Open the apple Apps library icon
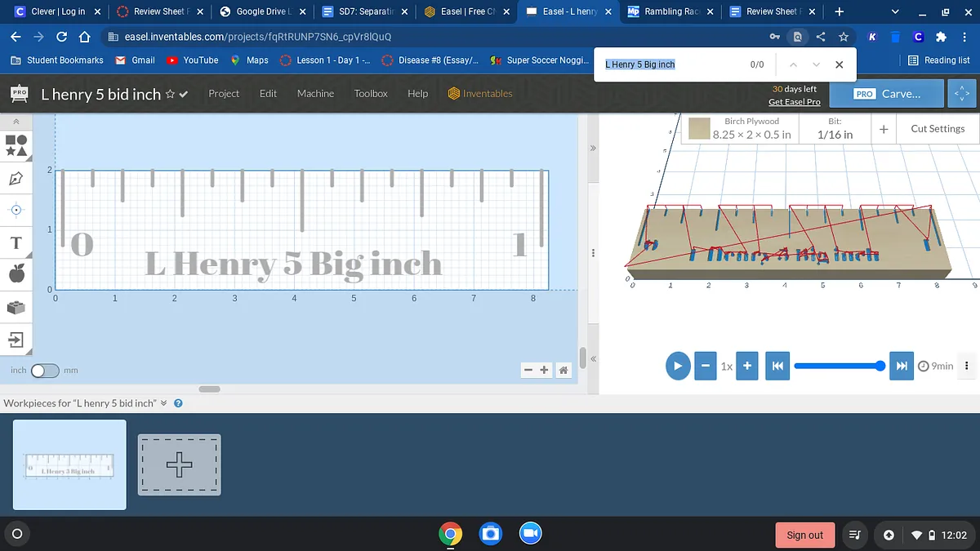 [x=16, y=274]
